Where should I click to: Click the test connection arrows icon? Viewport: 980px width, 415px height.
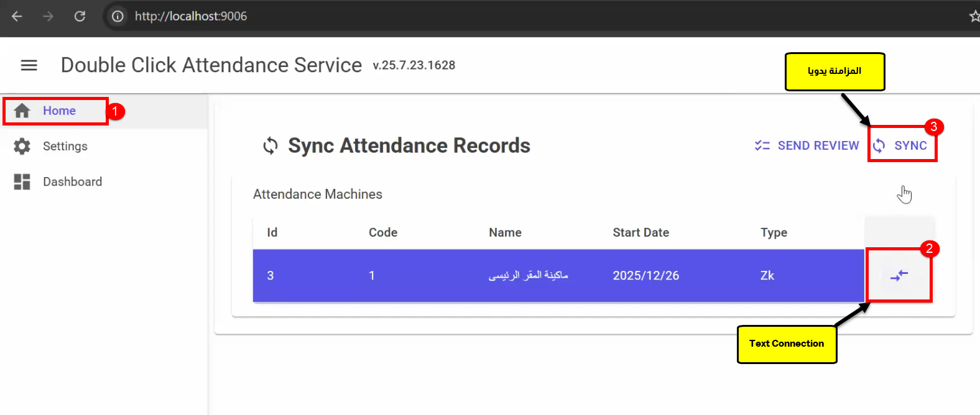[899, 276]
